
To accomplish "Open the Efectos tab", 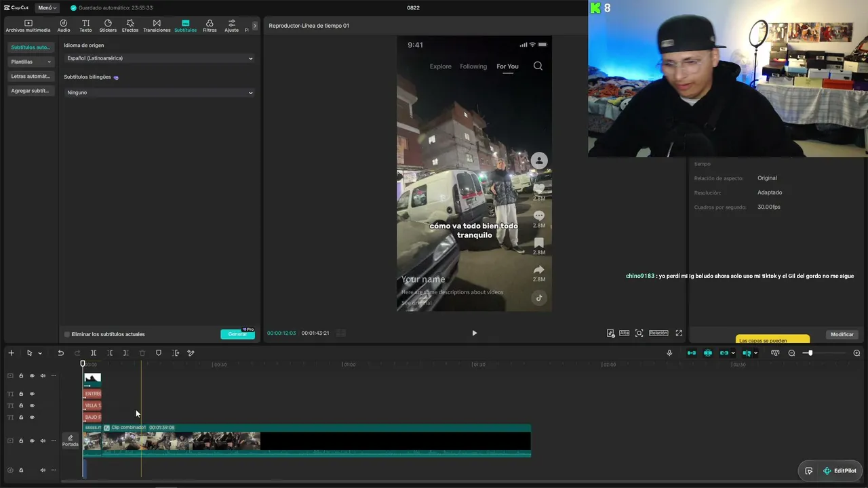I will pyautogui.click(x=130, y=26).
